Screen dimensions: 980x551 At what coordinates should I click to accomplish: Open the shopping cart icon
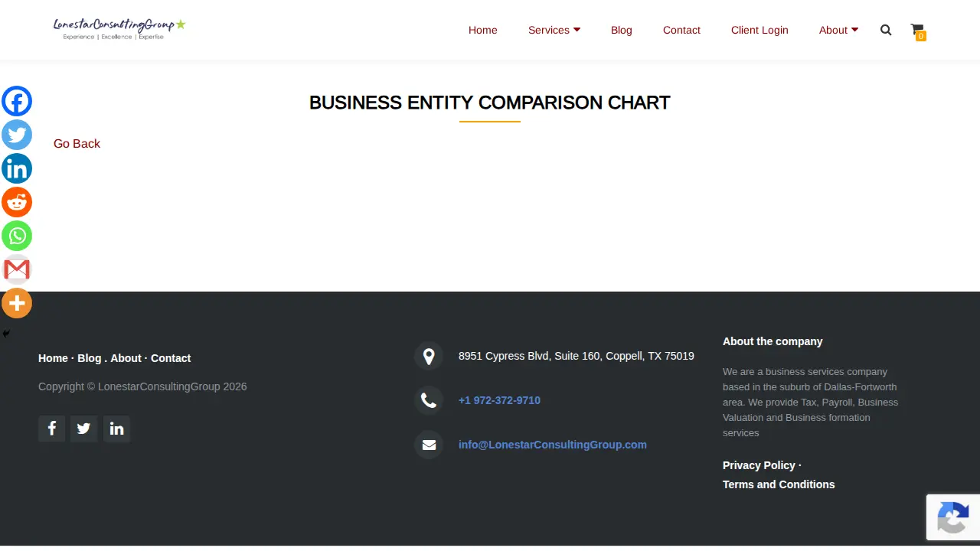pos(917,31)
